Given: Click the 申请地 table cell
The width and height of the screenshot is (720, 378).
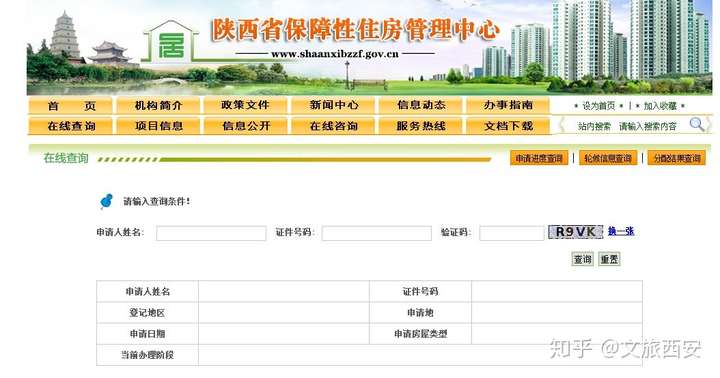Looking at the screenshot, I should tap(421, 312).
